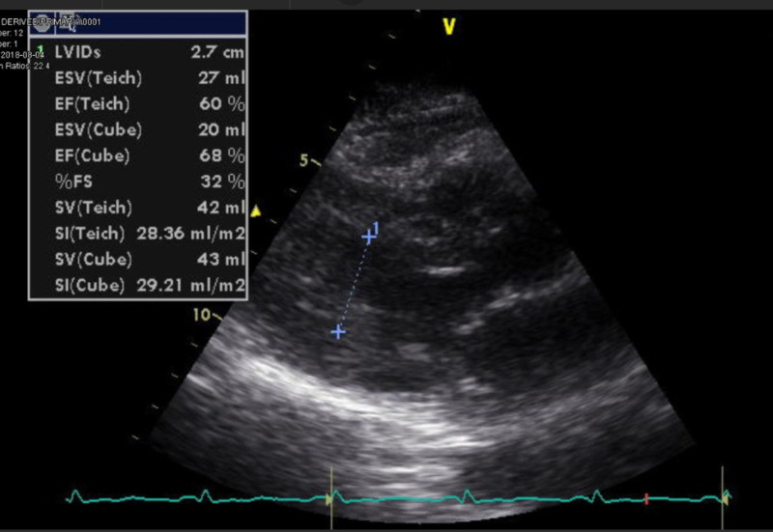Viewport: 773px width, 532px height.
Task: Select the SV(Teich) 42 ml row
Action: pyautogui.click(x=137, y=208)
